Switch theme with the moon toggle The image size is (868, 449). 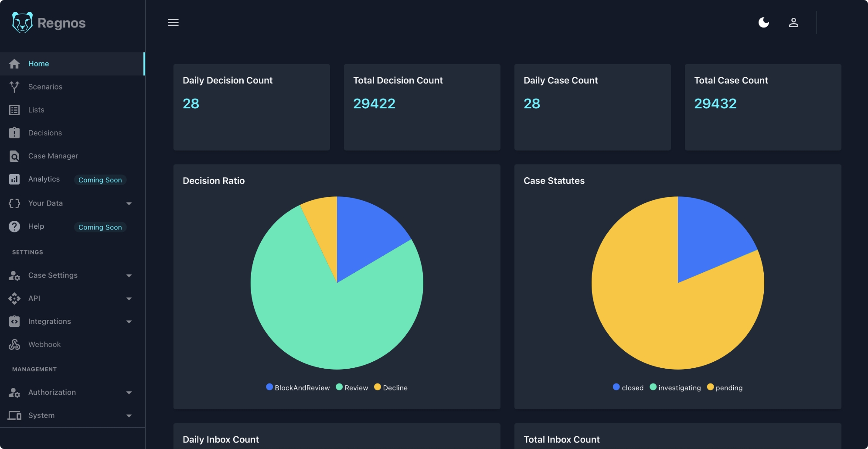763,22
